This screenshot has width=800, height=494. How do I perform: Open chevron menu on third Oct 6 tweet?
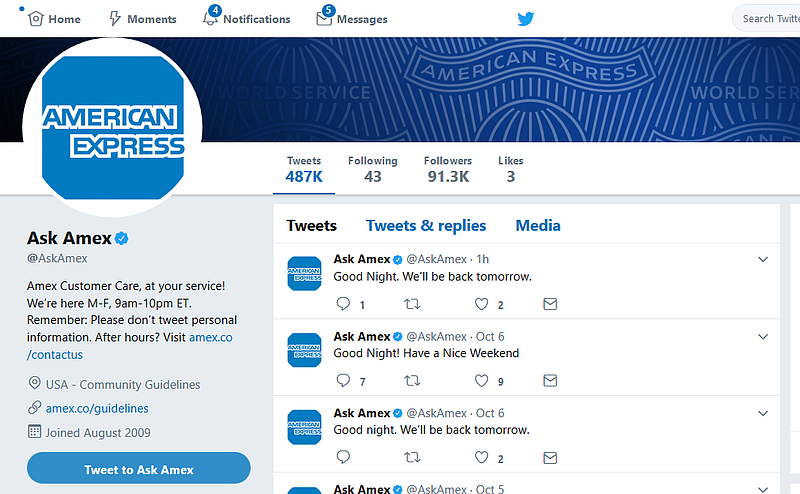(763, 413)
